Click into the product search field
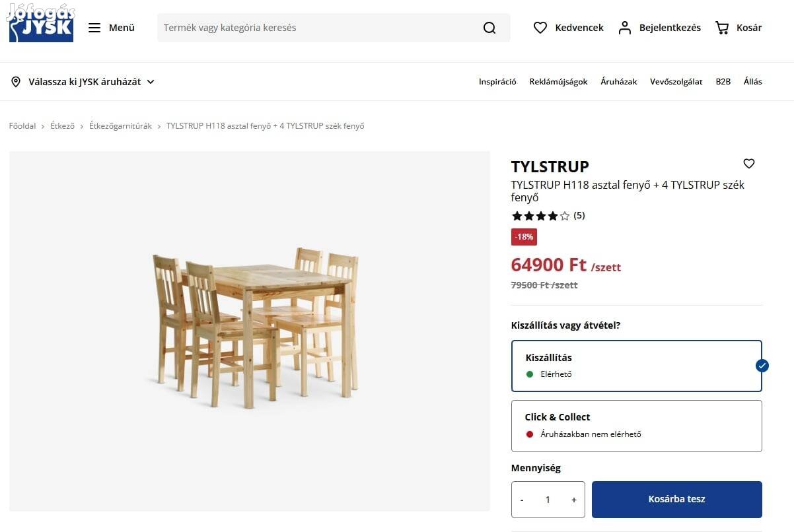This screenshot has height=532, width=794. tap(317, 28)
